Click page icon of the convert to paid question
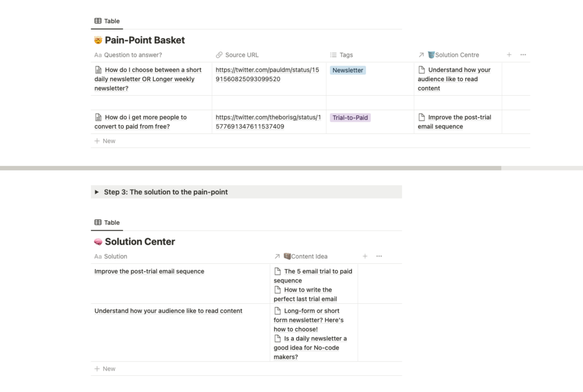Image resolution: width=583 pixels, height=392 pixels. 98,117
